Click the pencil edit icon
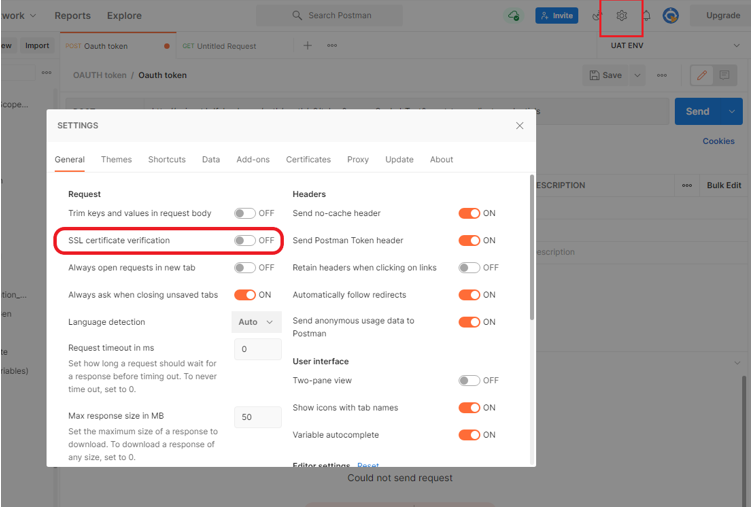The height and width of the screenshot is (508, 753). click(702, 75)
